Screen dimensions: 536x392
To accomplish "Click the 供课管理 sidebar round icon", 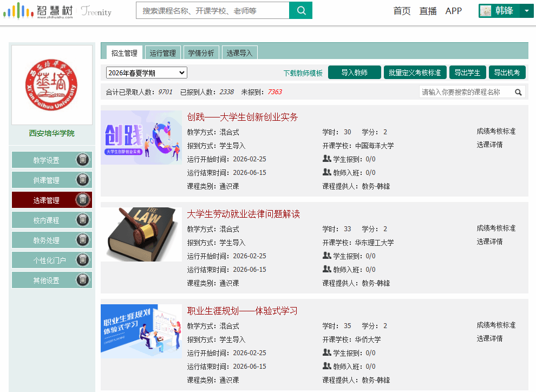I will point(82,180).
